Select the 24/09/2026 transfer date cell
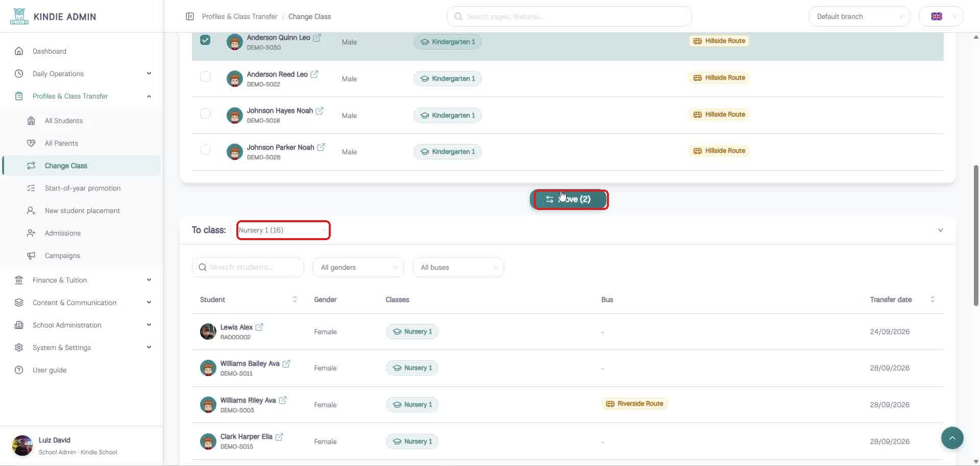Viewport: 980px width, 466px height. [x=890, y=332]
